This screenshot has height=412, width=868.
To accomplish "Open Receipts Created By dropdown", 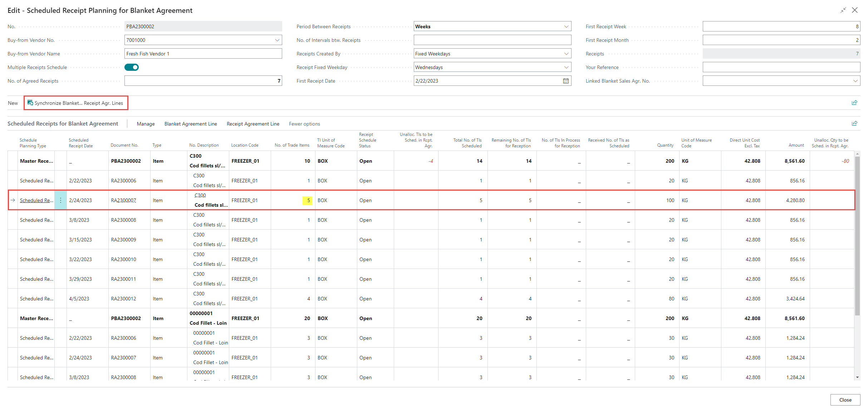I will [x=566, y=54].
